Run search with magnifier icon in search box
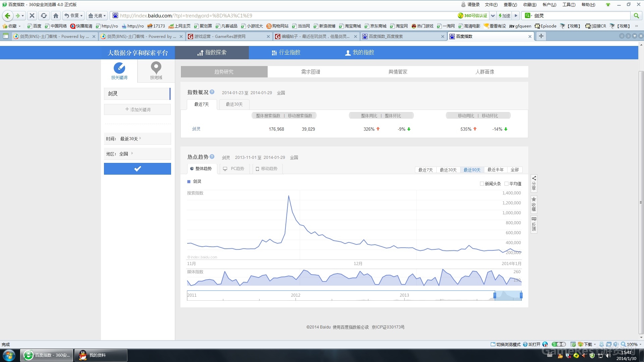 (x=636, y=16)
